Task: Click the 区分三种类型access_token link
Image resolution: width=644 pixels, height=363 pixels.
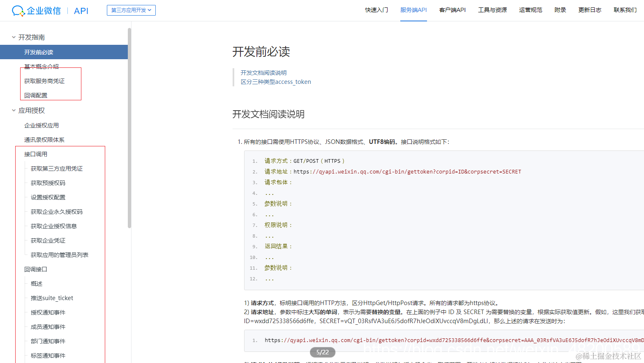Action: 276,82
